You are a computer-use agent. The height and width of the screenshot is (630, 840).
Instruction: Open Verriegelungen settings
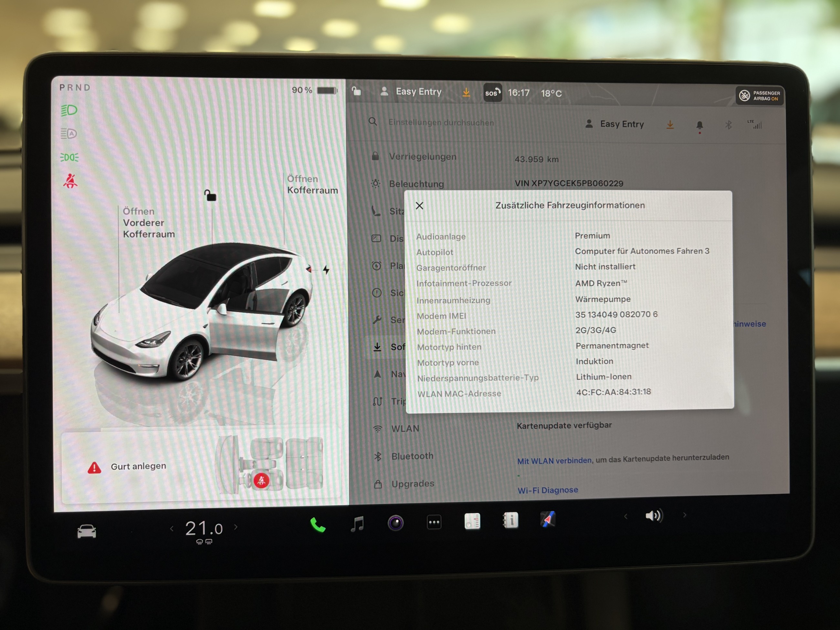click(414, 156)
